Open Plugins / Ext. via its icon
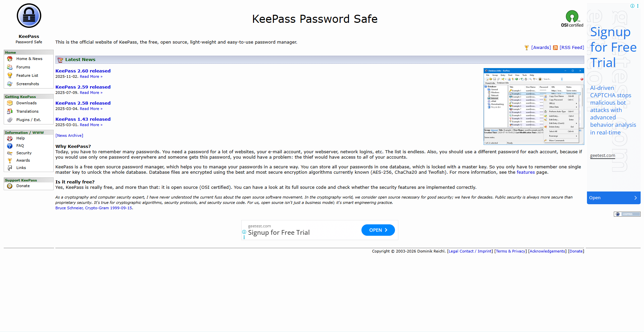Screen dimensions: 644x332 (x=10, y=120)
